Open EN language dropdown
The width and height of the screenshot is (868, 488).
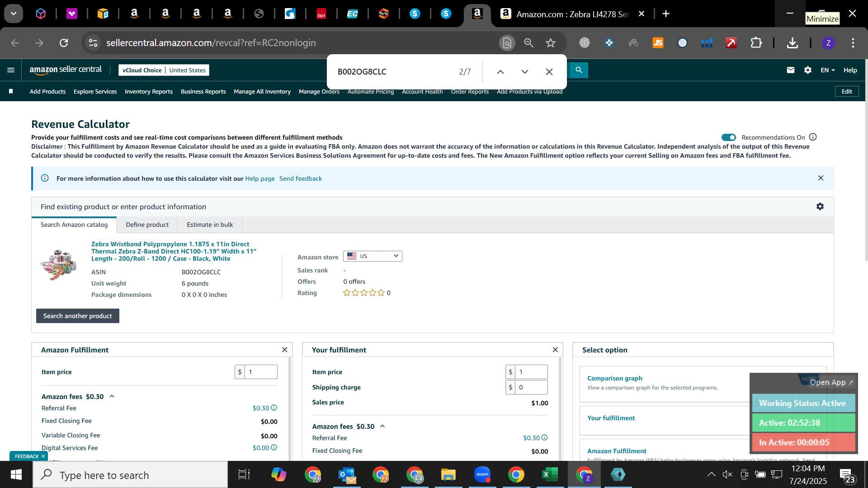[827, 70]
